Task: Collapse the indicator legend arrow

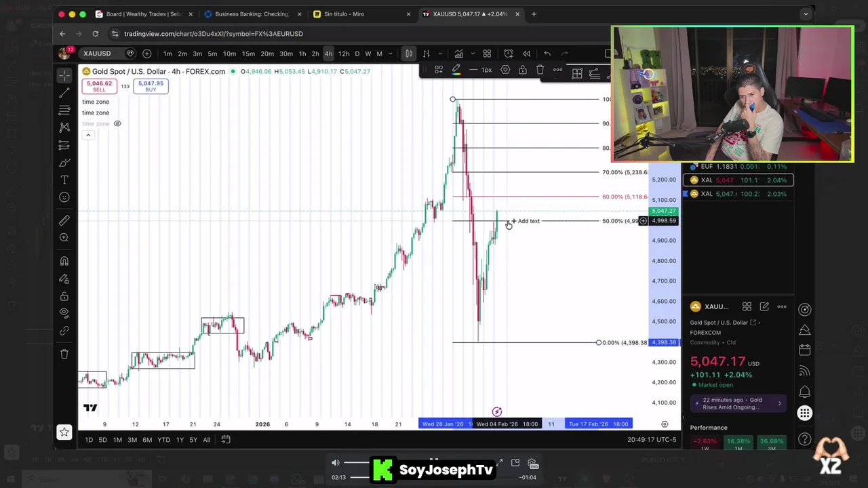Action: click(88, 135)
